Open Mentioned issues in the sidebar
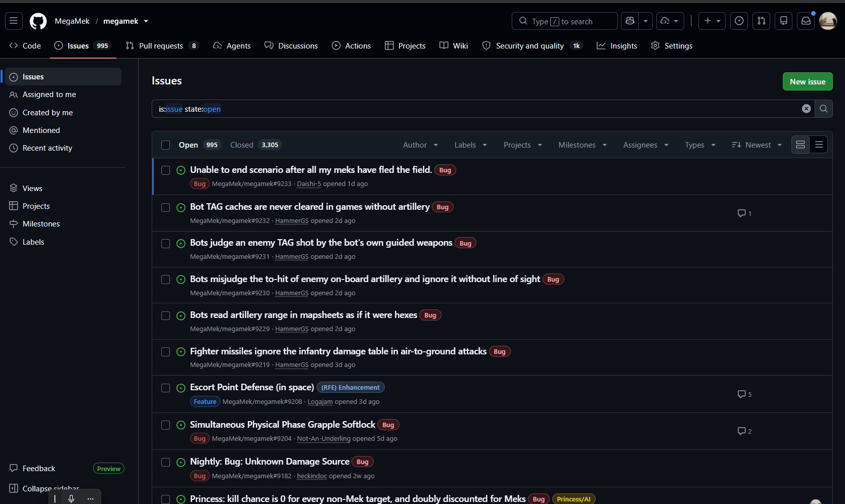This screenshot has width=845, height=504. (x=63, y=130)
